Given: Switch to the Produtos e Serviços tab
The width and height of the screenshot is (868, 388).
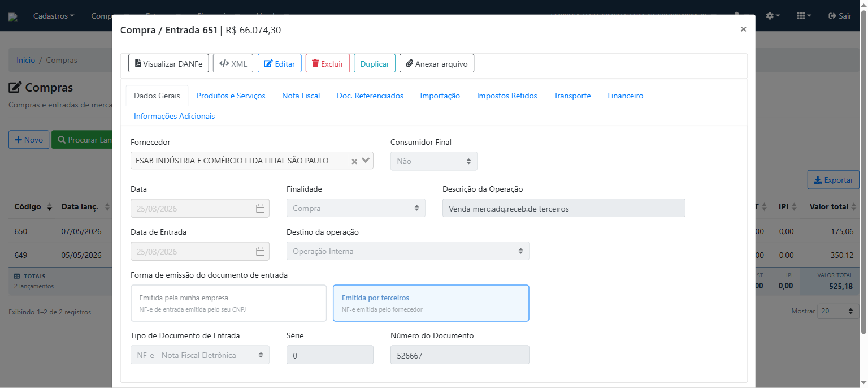Looking at the screenshot, I should click(231, 96).
